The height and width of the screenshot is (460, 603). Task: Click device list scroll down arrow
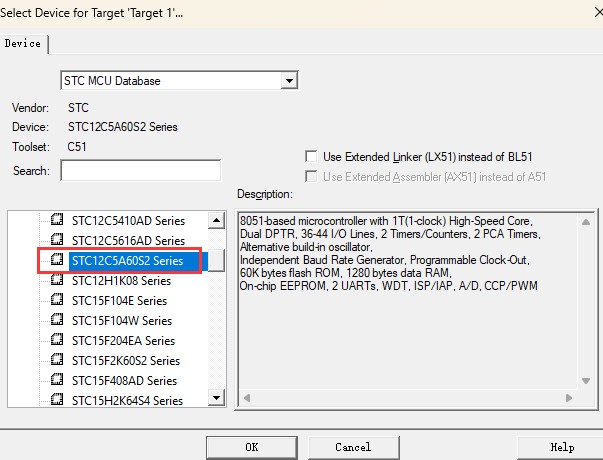(x=217, y=398)
